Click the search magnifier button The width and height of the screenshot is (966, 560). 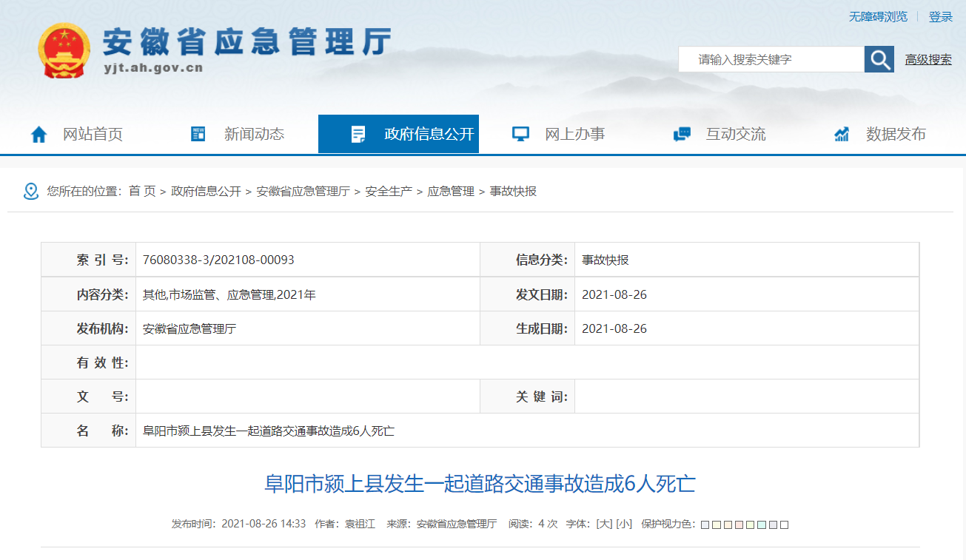pyautogui.click(x=879, y=59)
